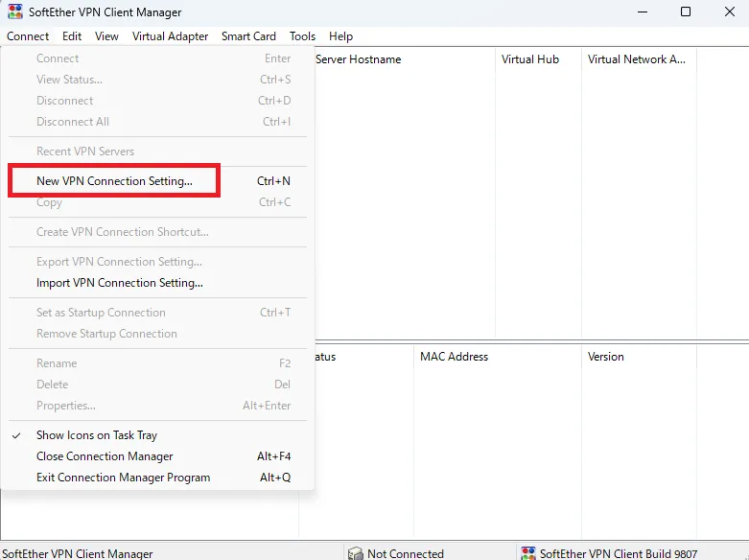749x560 pixels.
Task: Sort by Server Hostname column header
Action: click(x=404, y=59)
